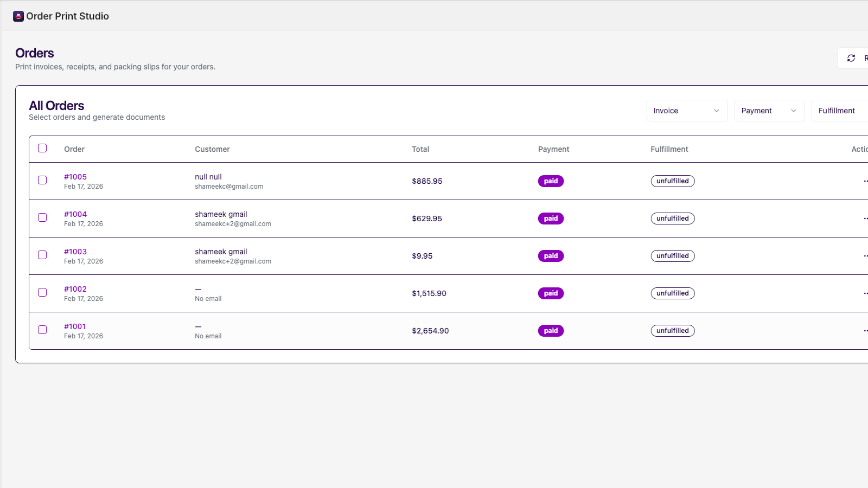Click the Refresh icon button
This screenshot has height=488, width=868.
(x=851, y=57)
